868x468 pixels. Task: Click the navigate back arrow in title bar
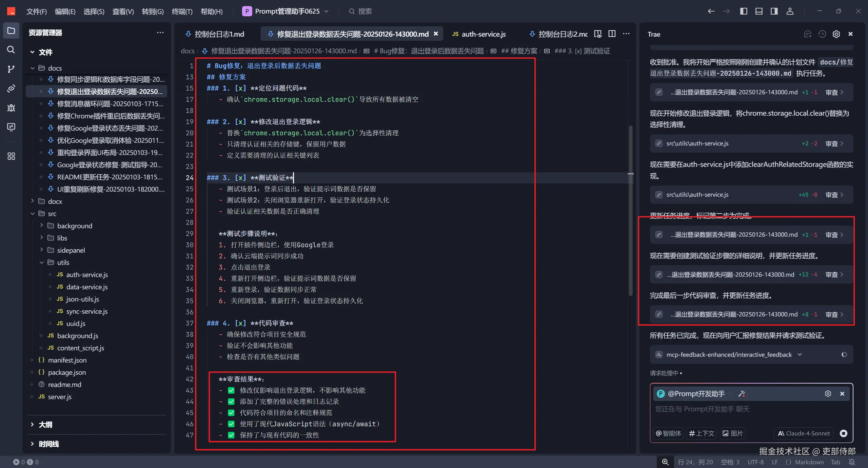711,11
